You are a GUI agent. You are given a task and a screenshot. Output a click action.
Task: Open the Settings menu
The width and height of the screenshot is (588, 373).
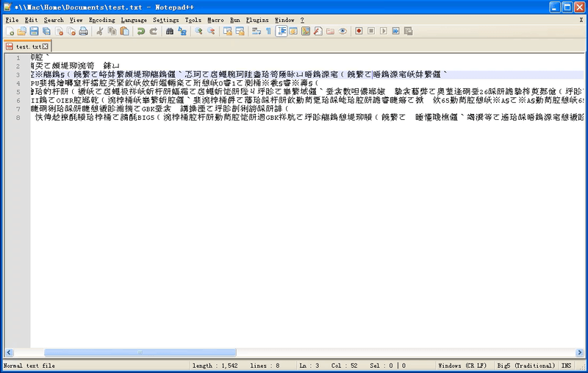point(166,21)
